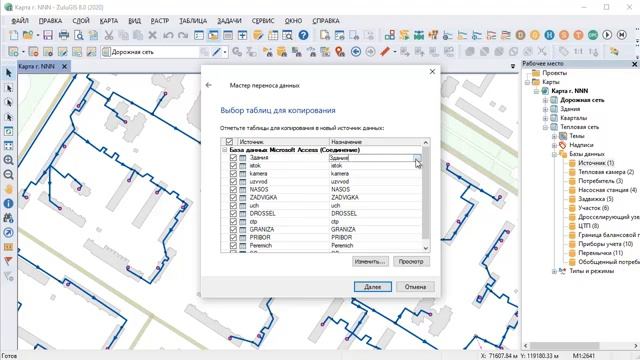This screenshot has height=360, width=640.
Task: Select the Zoom In magnifier tool
Action: coord(8,160)
